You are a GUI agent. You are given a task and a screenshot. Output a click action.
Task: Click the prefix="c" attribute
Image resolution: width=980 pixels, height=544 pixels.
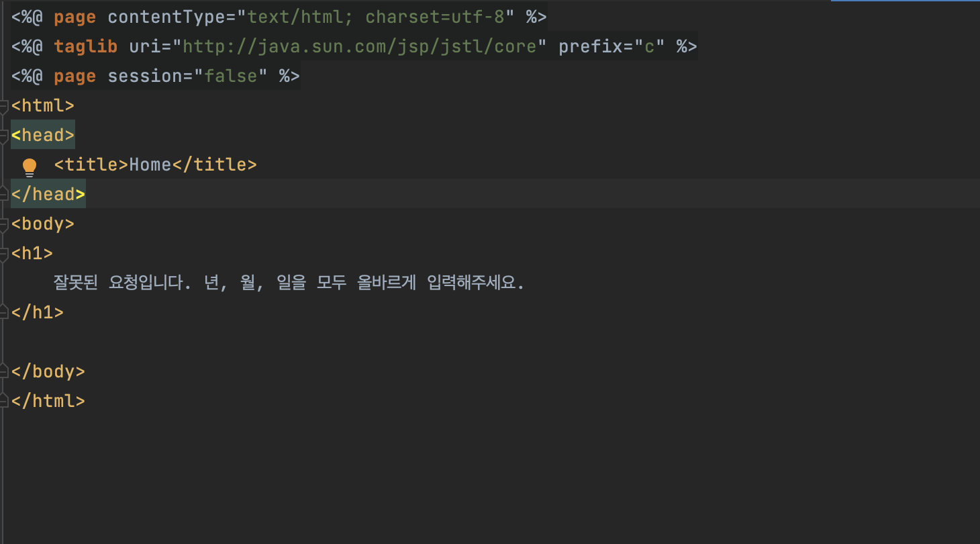pyautogui.click(x=612, y=46)
